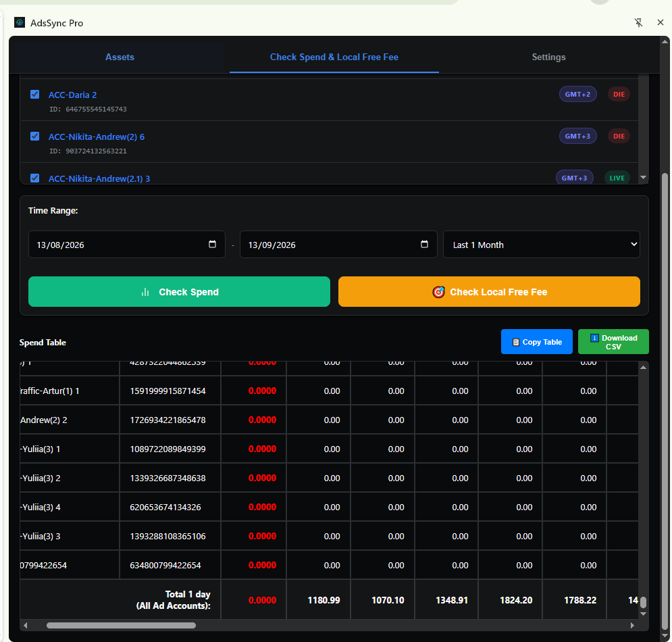
Task: Click the green Check Spend button
Action: coord(179,292)
